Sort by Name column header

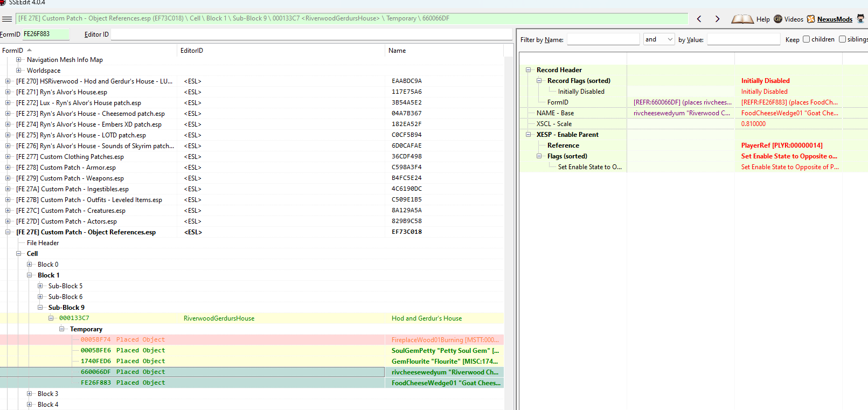[445, 51]
